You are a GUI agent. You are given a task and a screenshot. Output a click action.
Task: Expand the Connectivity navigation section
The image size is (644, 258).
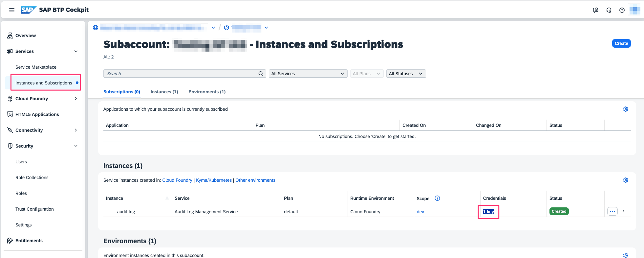click(76, 130)
